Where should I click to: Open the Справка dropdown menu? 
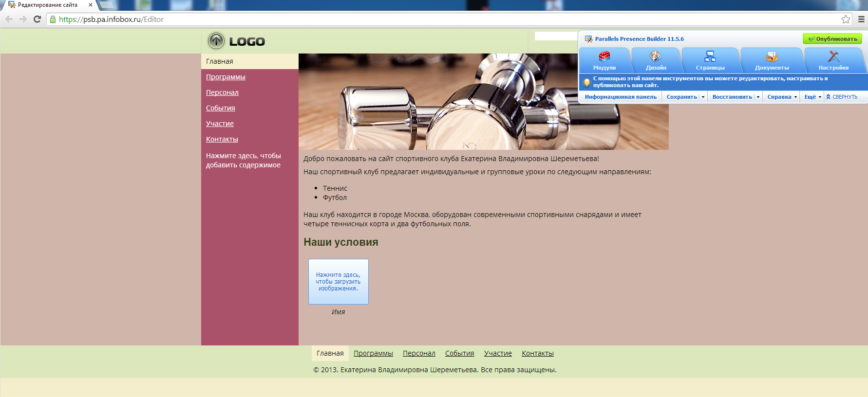(782, 97)
